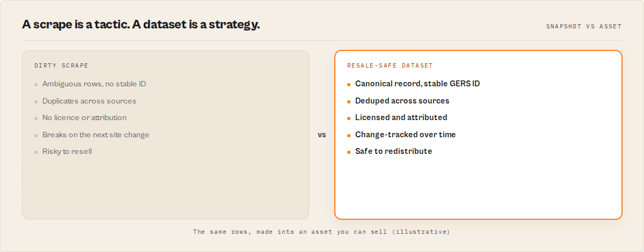
Task: Click the grey bullet beside Ambiguous rows
Action: pyautogui.click(x=36, y=85)
